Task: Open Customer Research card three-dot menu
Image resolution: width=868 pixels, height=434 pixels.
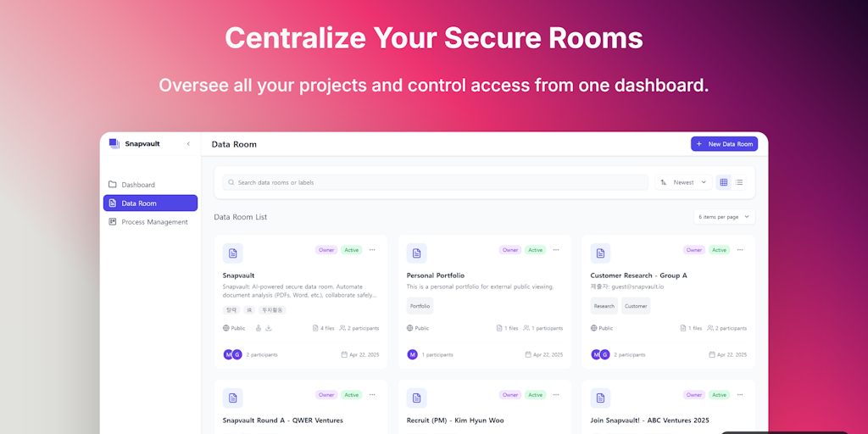Action: [740, 250]
